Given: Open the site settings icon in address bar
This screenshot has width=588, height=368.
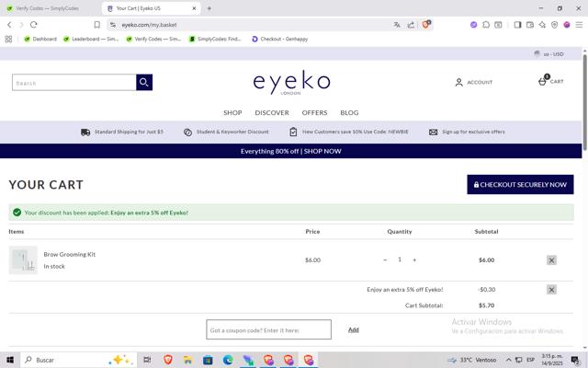Looking at the screenshot, I should tap(113, 25).
